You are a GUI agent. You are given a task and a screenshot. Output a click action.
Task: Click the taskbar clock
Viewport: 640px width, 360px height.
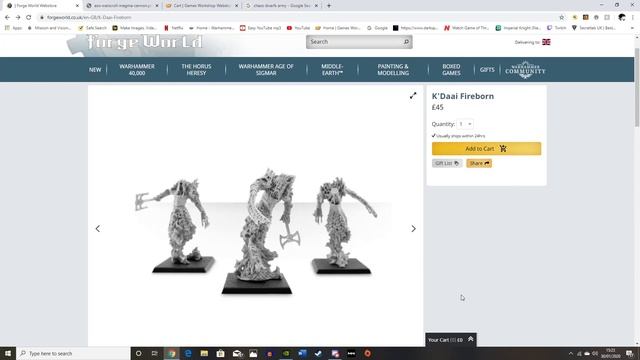(x=611, y=353)
